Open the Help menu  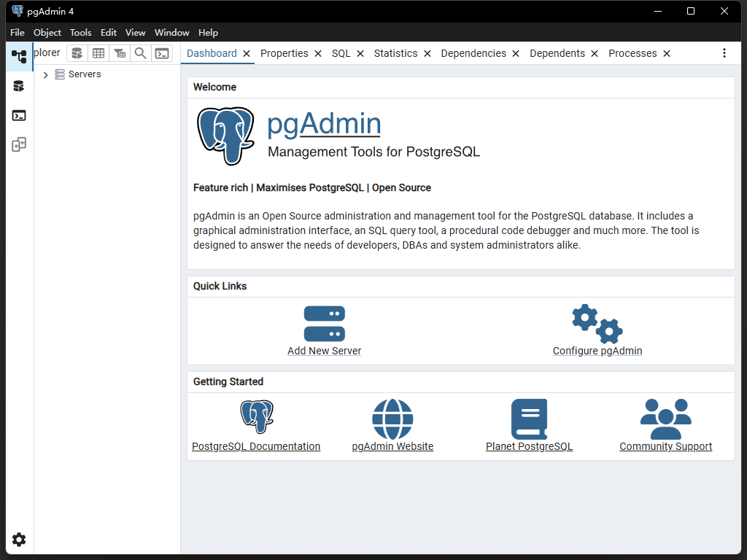(208, 32)
